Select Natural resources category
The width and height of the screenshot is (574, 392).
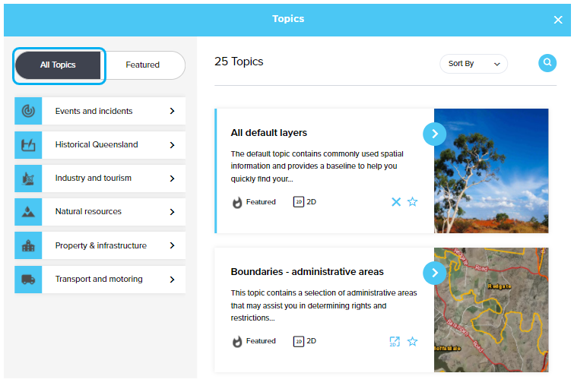click(x=100, y=212)
